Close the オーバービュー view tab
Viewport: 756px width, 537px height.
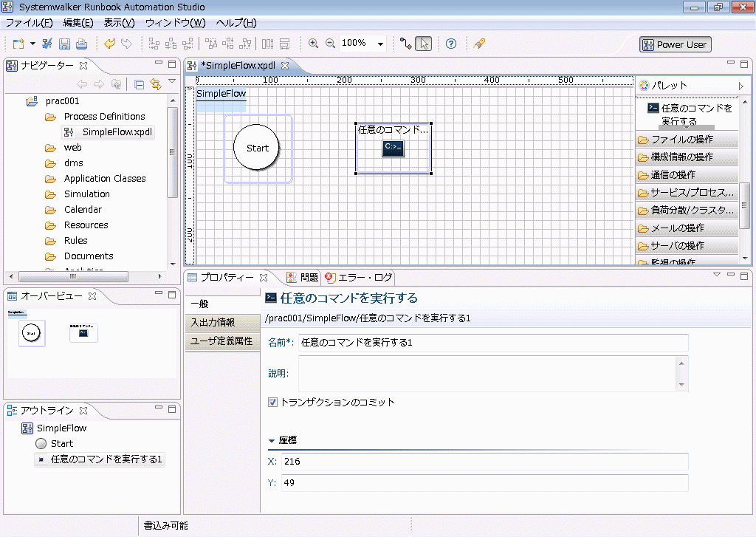tap(92, 296)
